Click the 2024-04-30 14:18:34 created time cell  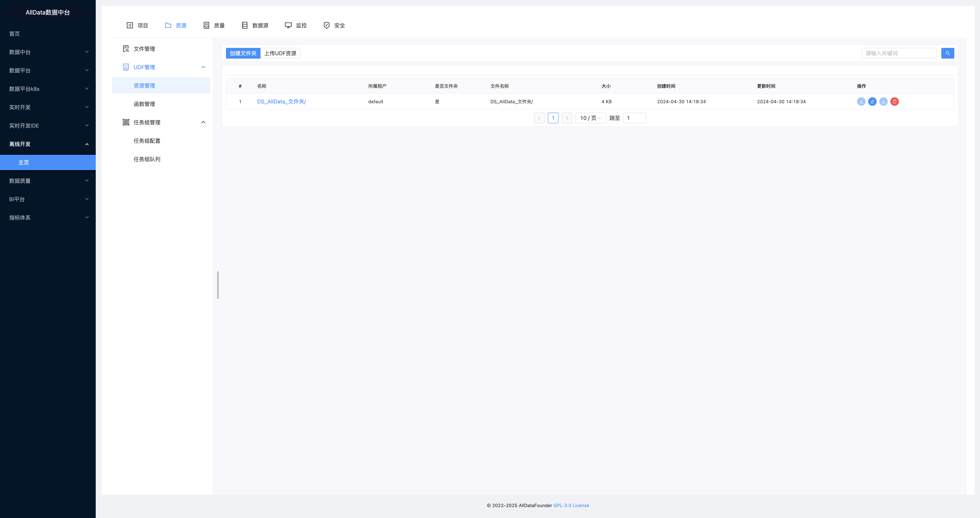click(x=681, y=102)
